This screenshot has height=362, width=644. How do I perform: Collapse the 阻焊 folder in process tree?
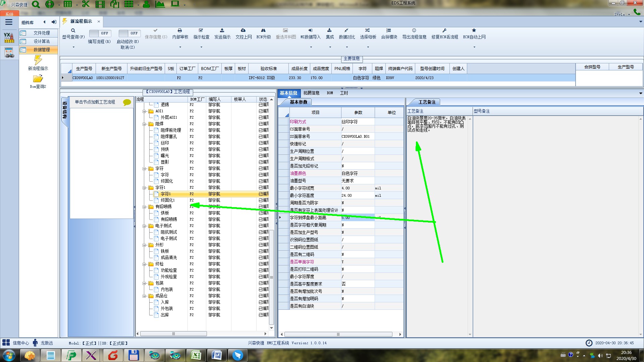[x=145, y=124]
